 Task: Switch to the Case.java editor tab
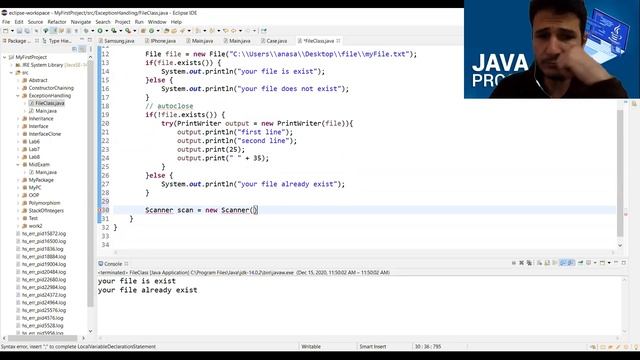tap(274, 41)
